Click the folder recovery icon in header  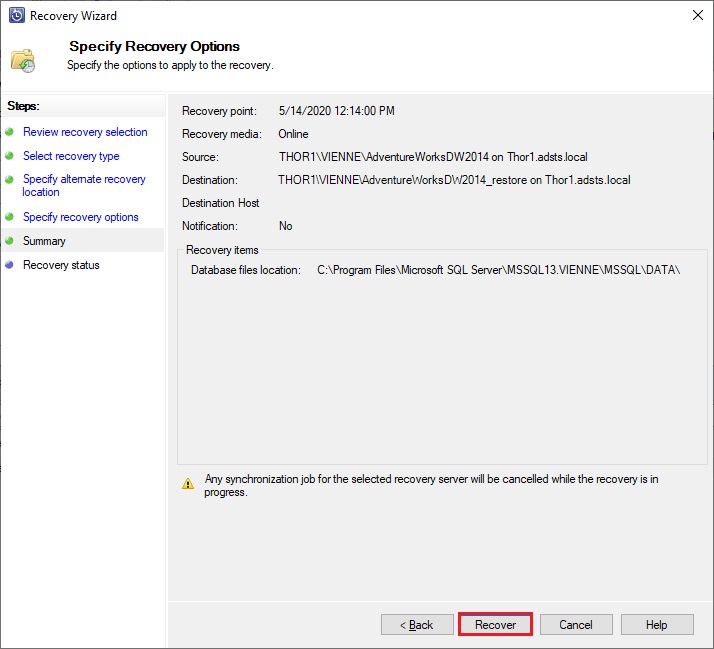click(x=23, y=61)
